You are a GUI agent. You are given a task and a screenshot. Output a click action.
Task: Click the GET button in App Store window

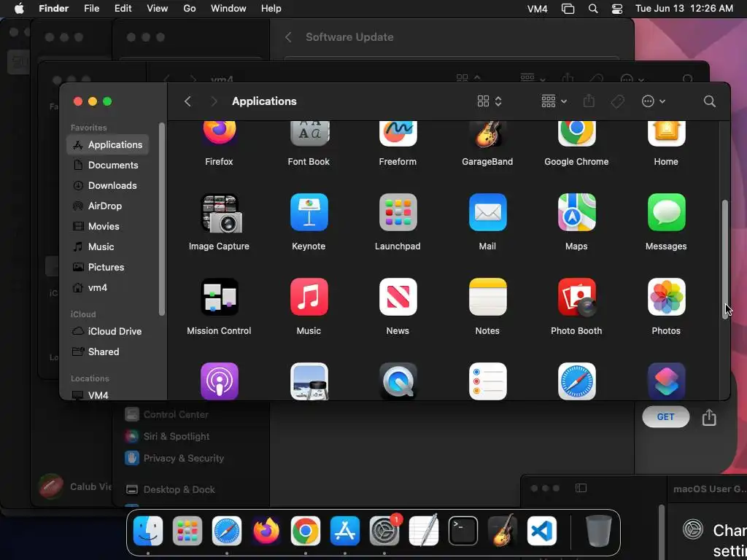(665, 417)
